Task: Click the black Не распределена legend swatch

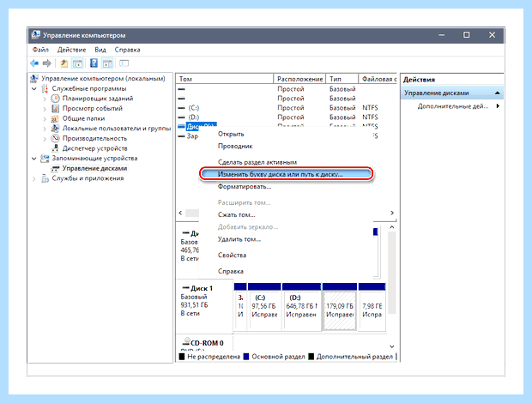Action: coord(182,357)
